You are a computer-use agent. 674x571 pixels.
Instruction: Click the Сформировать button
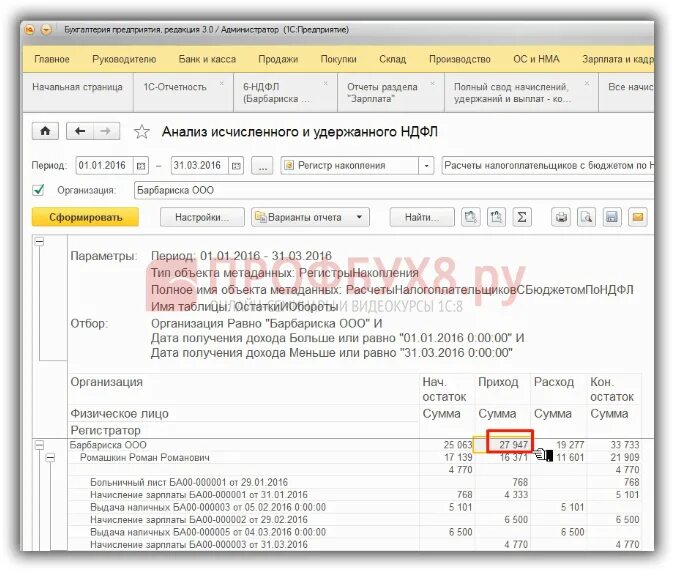(x=85, y=217)
